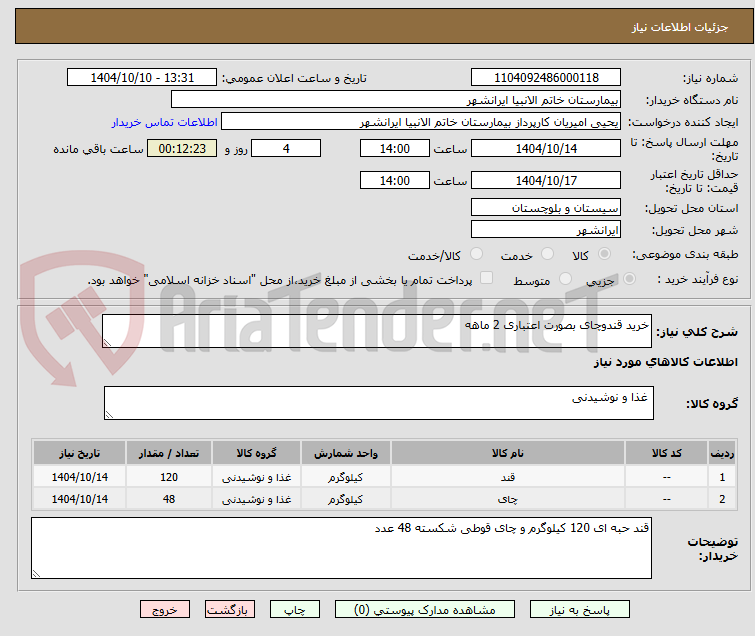Click the ردیف column header

click(x=722, y=453)
